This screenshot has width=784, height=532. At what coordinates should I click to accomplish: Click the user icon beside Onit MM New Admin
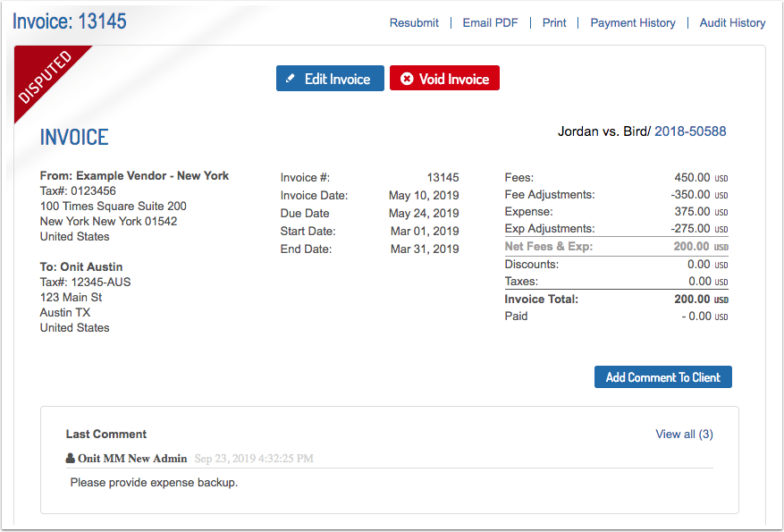tap(71, 458)
